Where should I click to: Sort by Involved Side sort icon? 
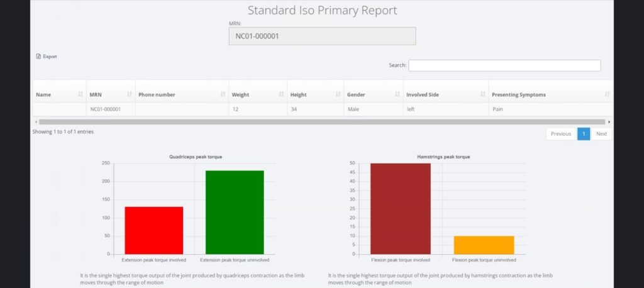[483, 94]
